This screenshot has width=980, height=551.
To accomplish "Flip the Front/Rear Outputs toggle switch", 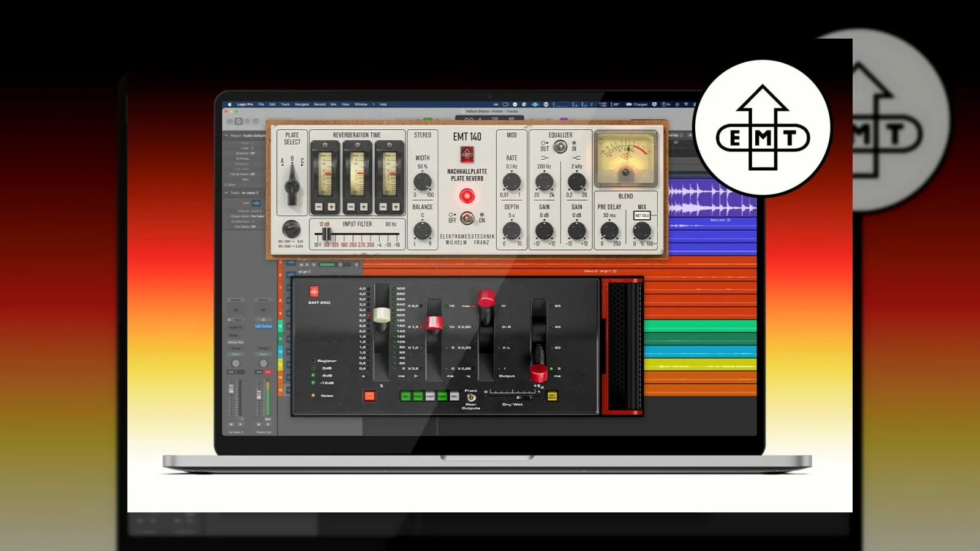I will pos(470,397).
